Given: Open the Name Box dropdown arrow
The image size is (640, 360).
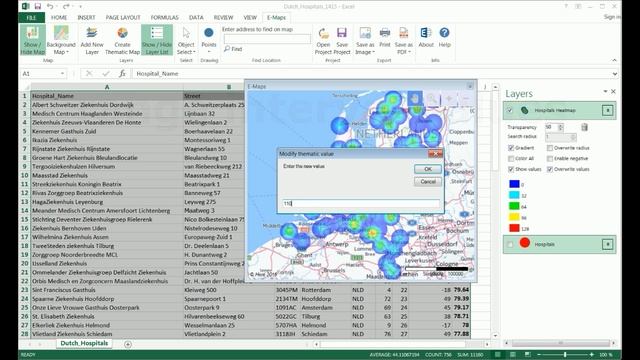Looking at the screenshot, I should 62,73.
